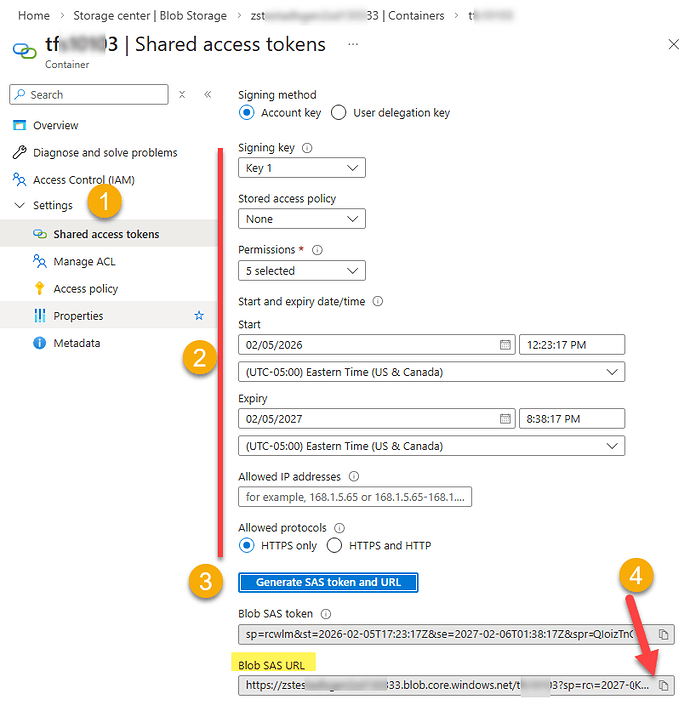Select the Account key signing method

click(x=247, y=112)
